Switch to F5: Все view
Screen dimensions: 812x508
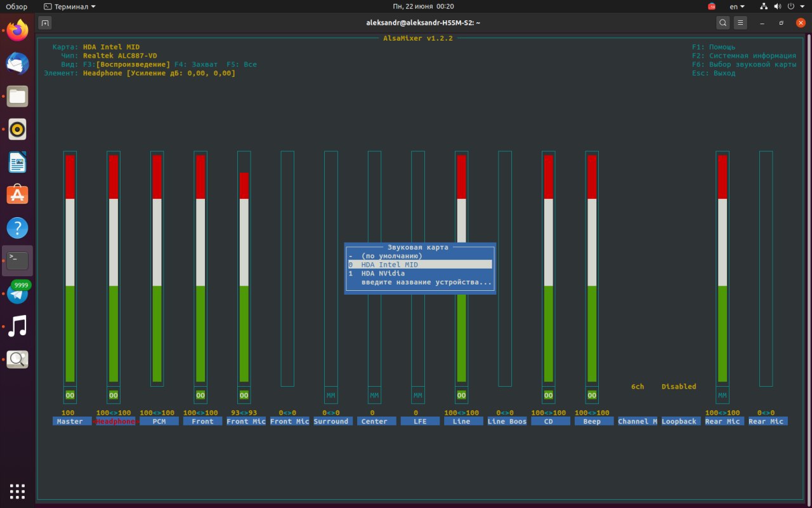pos(242,65)
